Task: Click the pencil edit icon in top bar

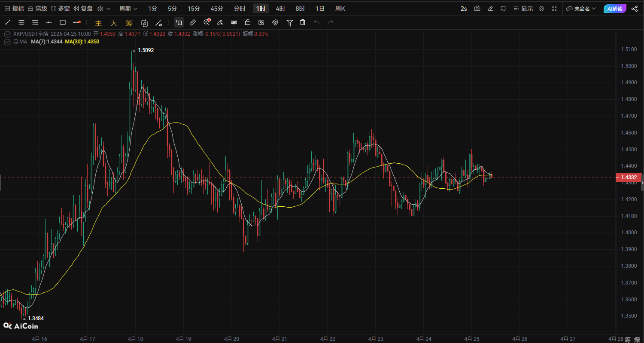Action: pyautogui.click(x=490, y=9)
